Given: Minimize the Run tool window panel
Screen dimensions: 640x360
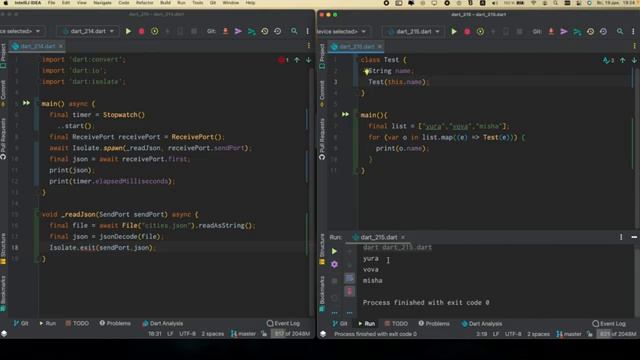Looking at the screenshot, I should 634,237.
